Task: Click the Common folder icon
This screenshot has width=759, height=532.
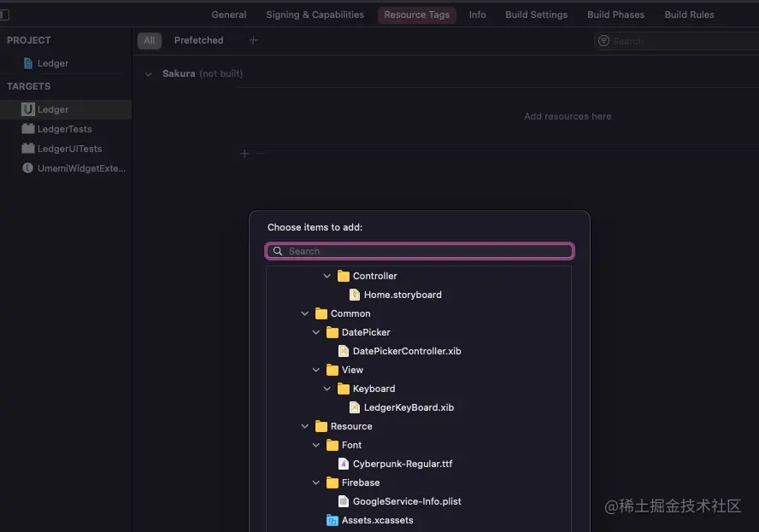Action: 321,313
